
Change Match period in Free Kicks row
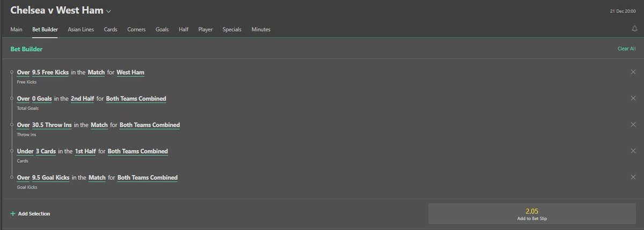tap(97, 72)
